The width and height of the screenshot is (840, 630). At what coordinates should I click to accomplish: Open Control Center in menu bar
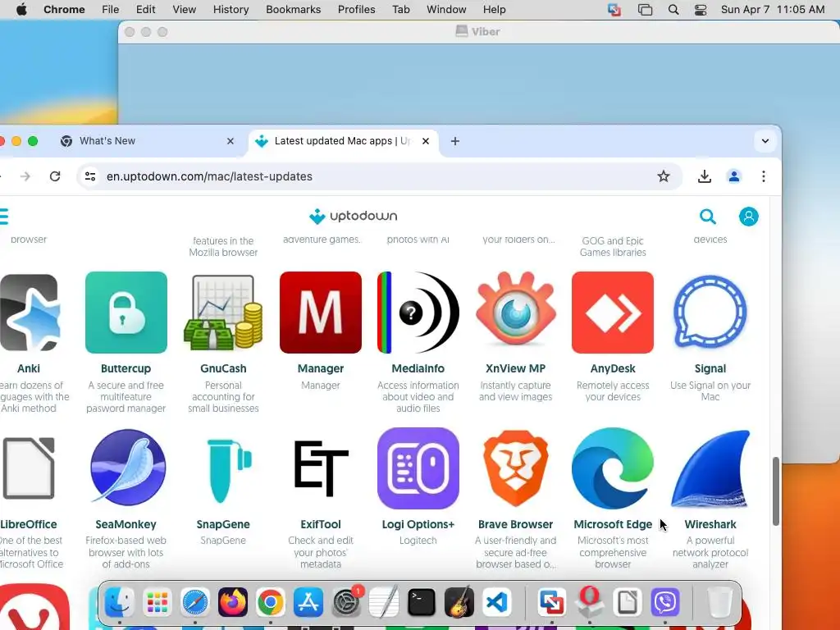point(701,10)
